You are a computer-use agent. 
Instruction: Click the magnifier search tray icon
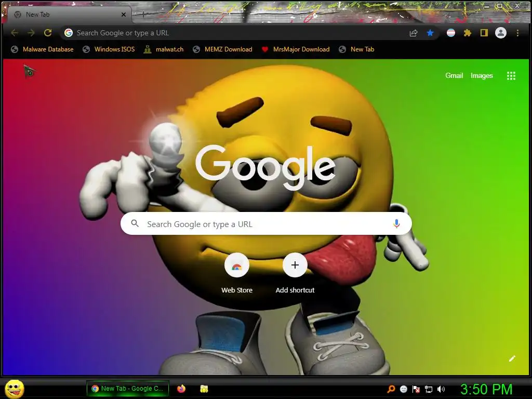tap(391, 389)
